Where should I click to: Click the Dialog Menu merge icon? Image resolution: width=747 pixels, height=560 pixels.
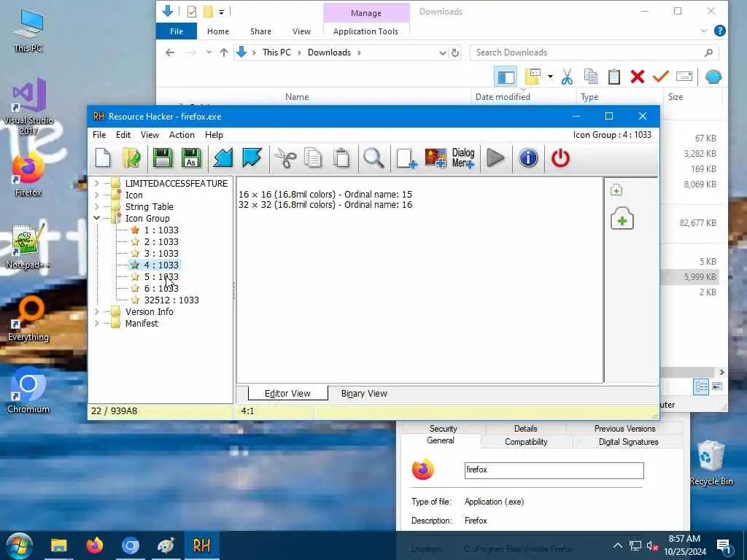(463, 158)
